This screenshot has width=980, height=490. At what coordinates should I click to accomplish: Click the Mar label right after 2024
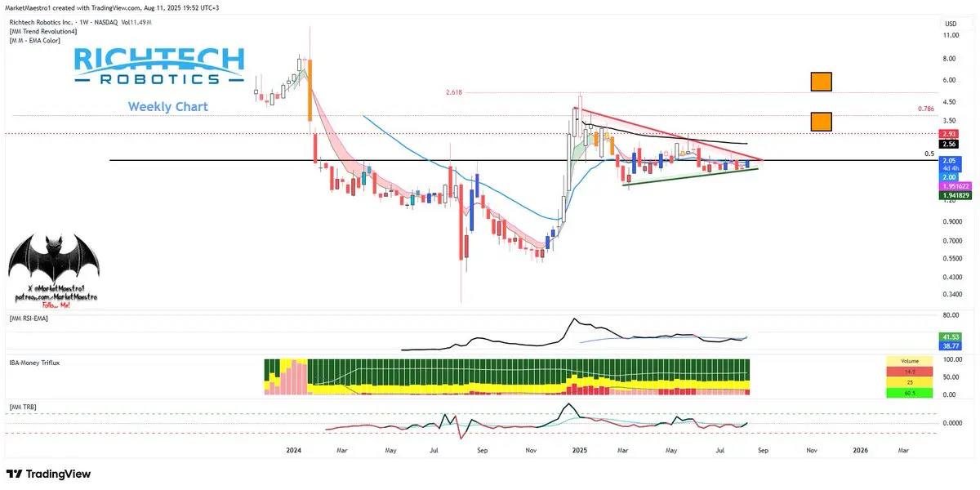[x=343, y=450]
